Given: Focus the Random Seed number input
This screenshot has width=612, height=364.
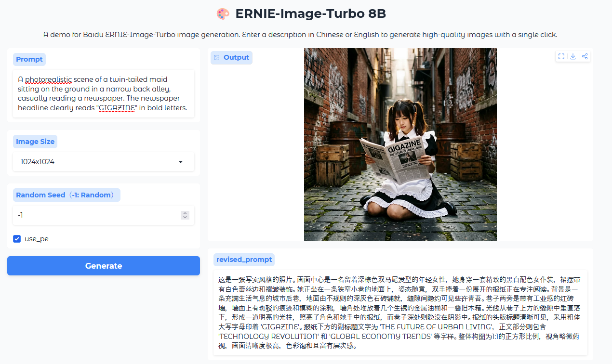Looking at the screenshot, I should pos(96,215).
